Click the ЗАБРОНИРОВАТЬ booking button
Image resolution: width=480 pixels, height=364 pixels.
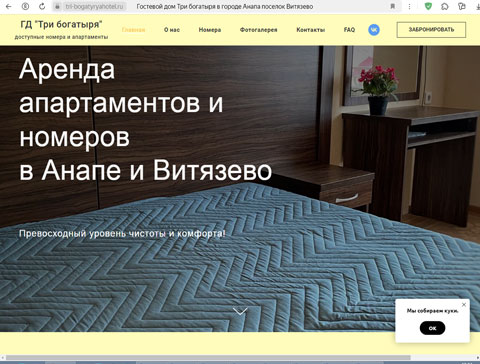coord(431,30)
